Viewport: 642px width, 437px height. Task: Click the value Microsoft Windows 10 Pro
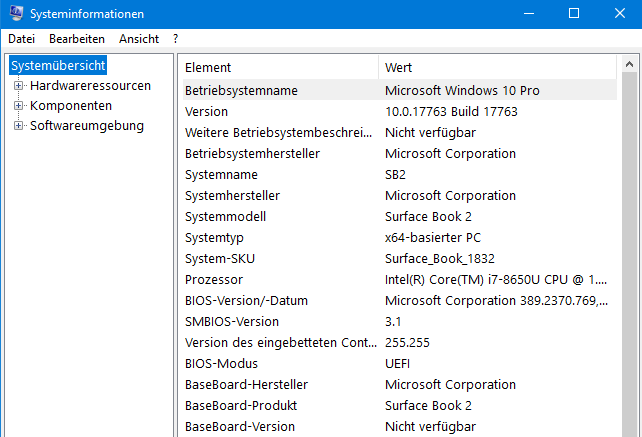click(462, 90)
